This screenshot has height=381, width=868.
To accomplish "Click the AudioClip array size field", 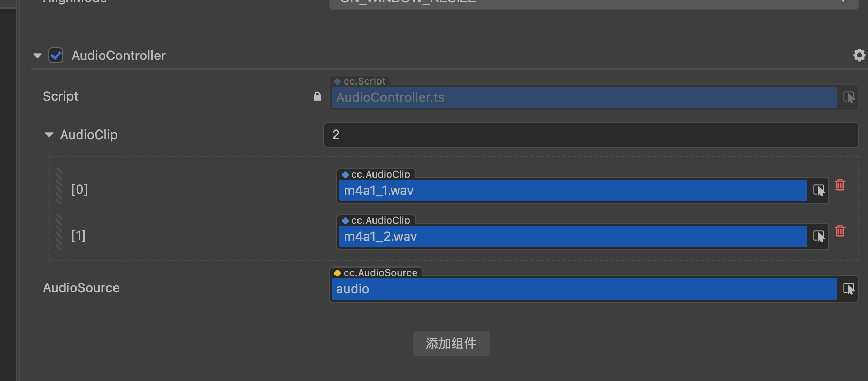I will click(x=591, y=135).
